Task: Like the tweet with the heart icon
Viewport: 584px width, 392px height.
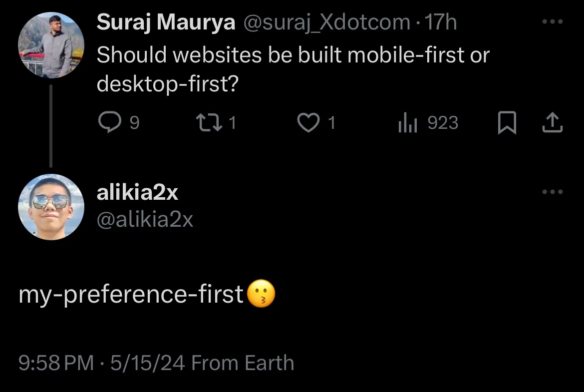Action: (x=308, y=123)
